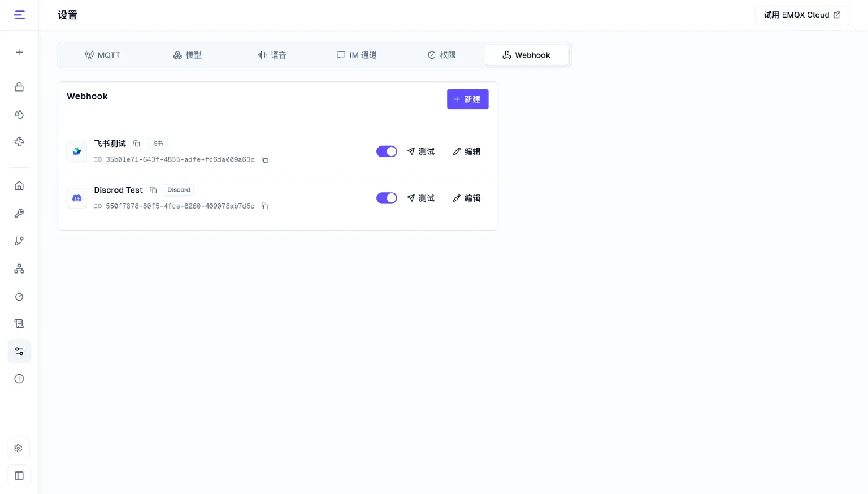Click 编辑 for the 飞书测试 webhook
This screenshot has height=494, width=868.
pyautogui.click(x=466, y=151)
